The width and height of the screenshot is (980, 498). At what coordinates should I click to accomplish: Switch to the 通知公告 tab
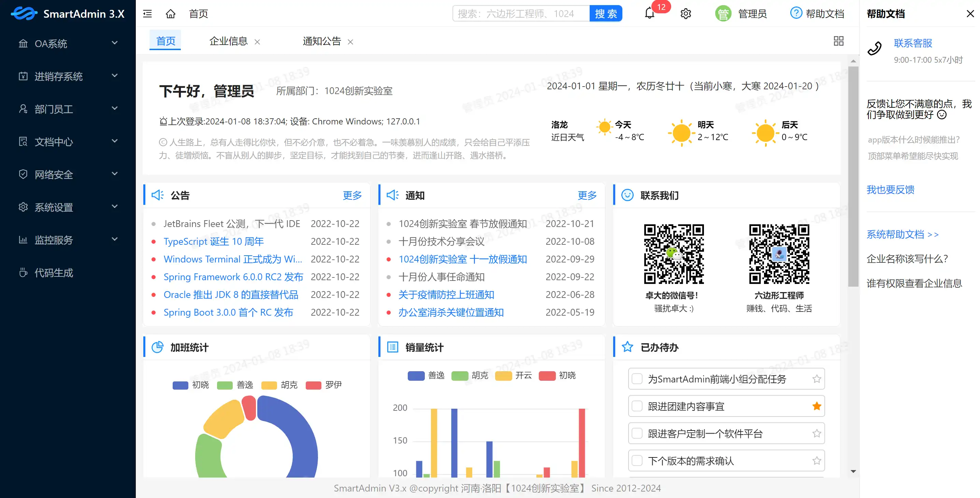[322, 41]
